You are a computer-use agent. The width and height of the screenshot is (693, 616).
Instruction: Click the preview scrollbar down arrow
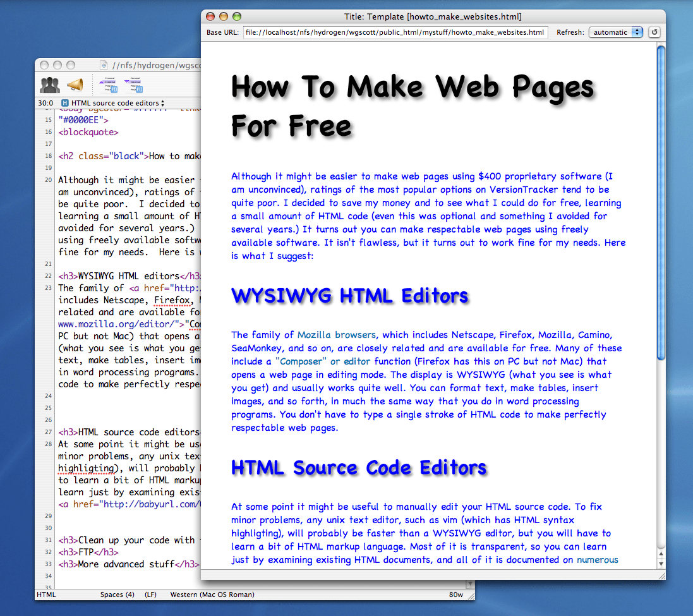point(661,564)
